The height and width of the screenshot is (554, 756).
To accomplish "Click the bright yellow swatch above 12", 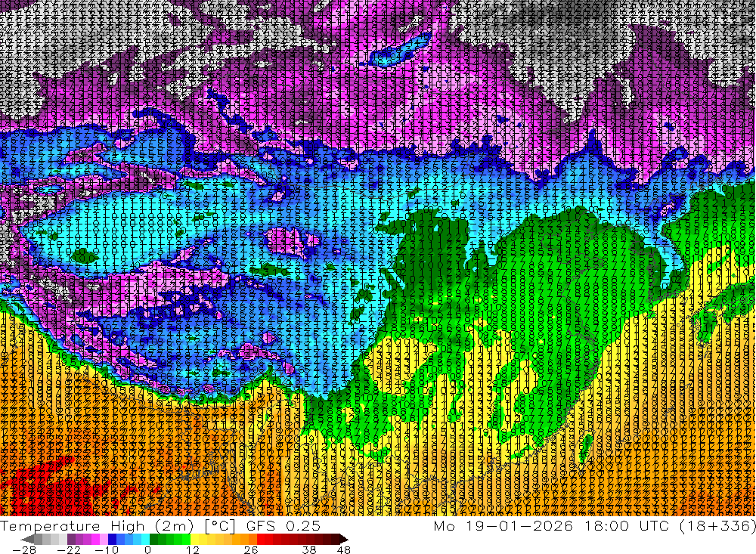I will click(194, 539).
